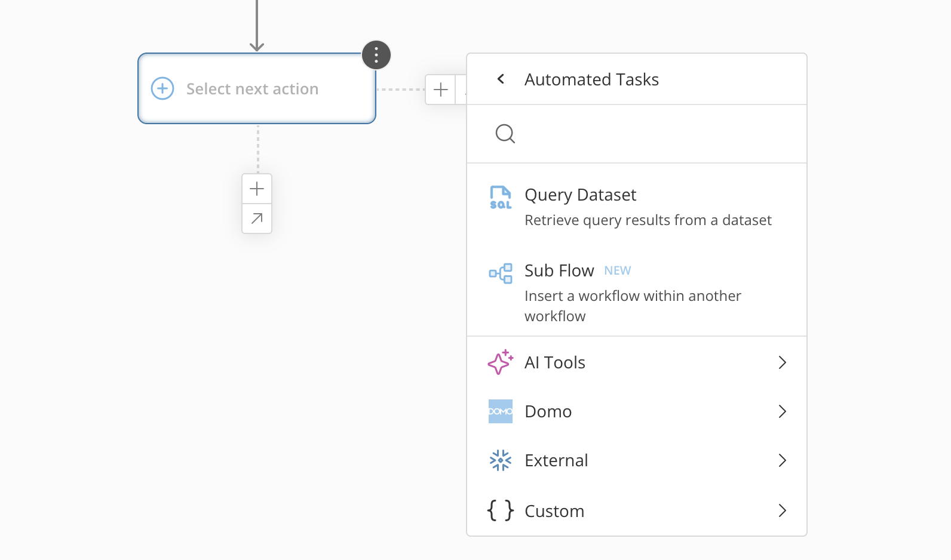951x560 pixels.
Task: Focus the automated tasks search field
Action: (x=651, y=134)
